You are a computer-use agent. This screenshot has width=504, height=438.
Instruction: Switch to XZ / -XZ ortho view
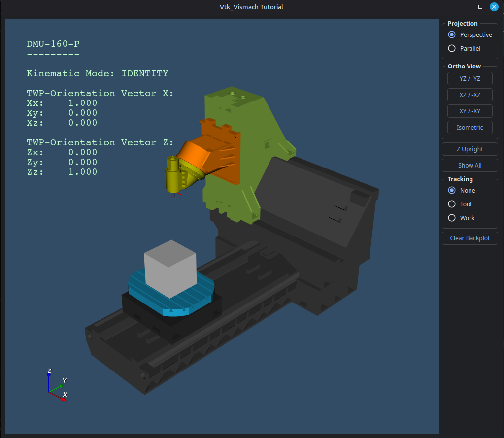coord(470,95)
